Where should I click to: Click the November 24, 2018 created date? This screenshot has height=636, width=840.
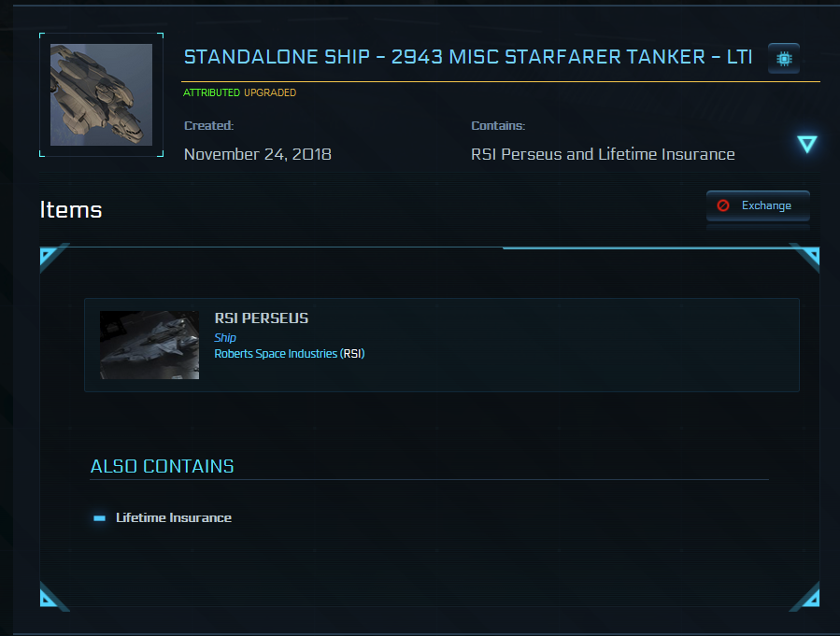(257, 154)
